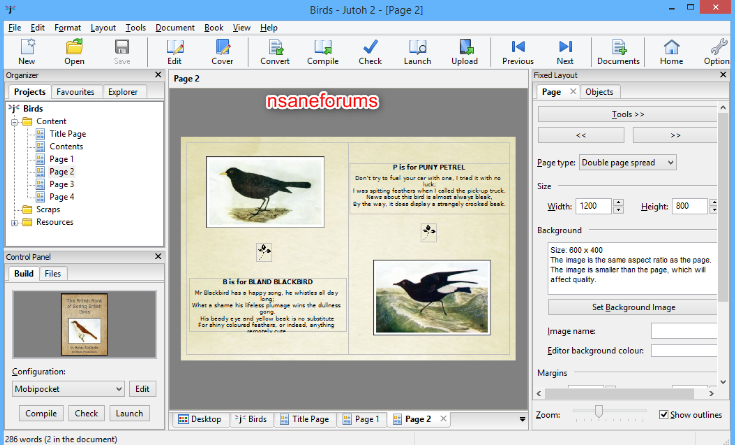Decrease the Width value with the stepper
This screenshot has height=445, width=735.
pyautogui.click(x=619, y=210)
